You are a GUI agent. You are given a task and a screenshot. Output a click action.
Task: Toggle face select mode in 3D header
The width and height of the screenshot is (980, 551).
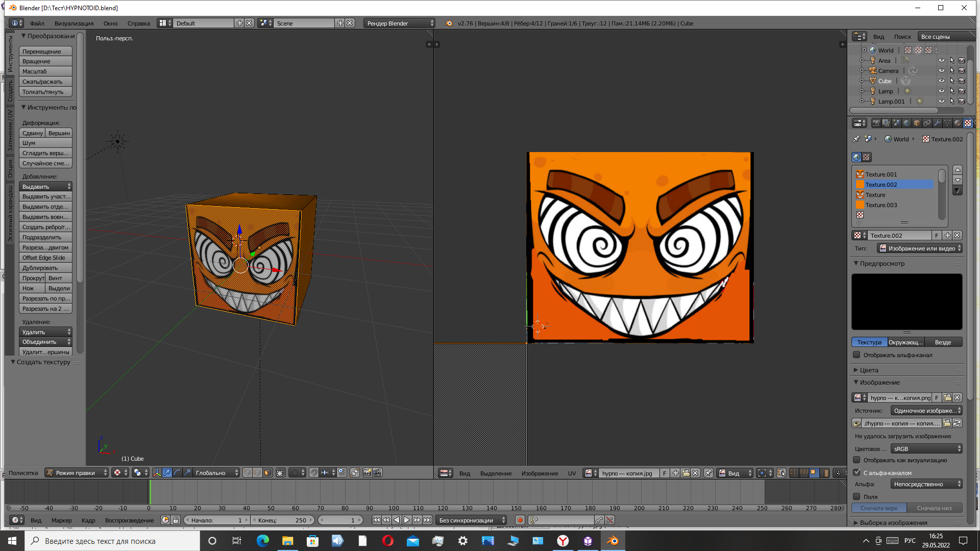point(267,473)
